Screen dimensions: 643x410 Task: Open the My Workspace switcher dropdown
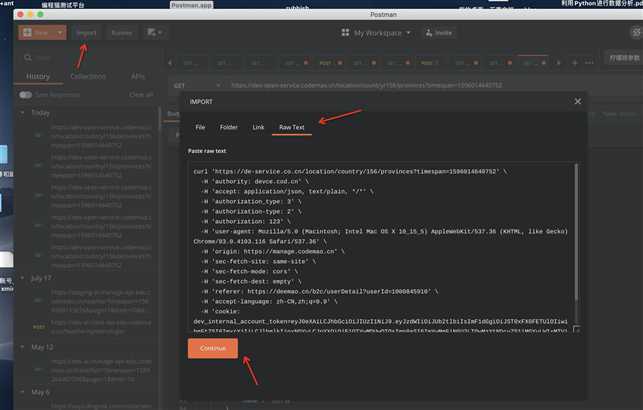[382, 33]
